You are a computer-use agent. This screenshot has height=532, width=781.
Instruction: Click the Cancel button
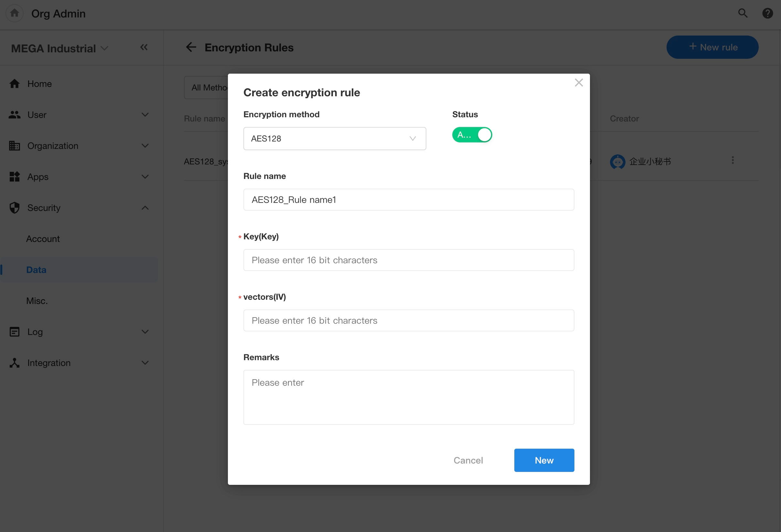click(468, 460)
